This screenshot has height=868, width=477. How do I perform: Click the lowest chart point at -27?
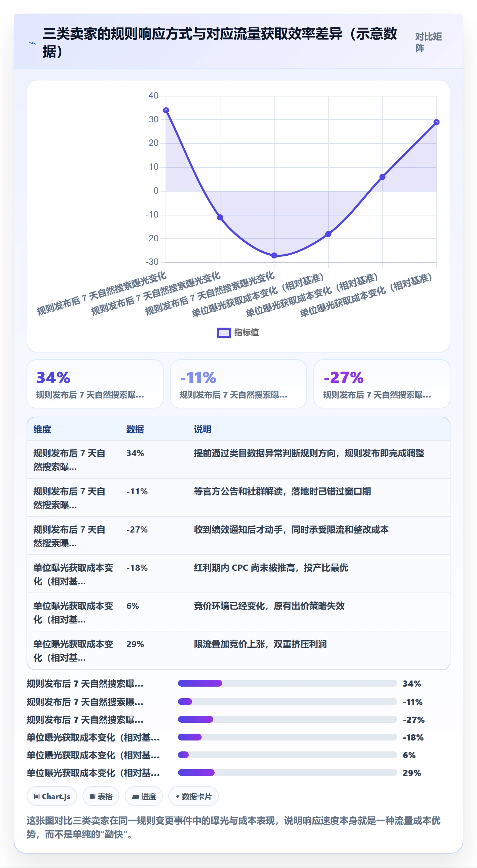(x=274, y=255)
